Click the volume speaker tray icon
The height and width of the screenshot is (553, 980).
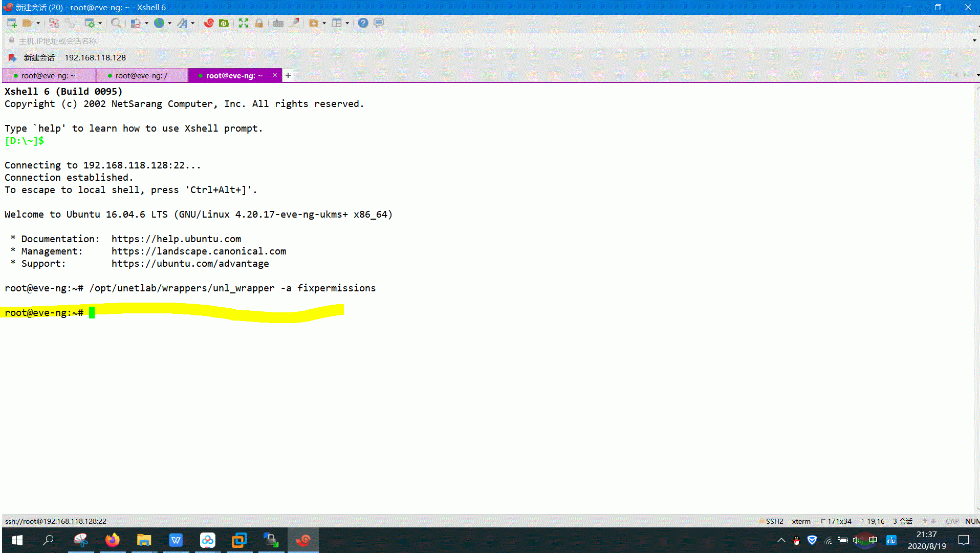[858, 540]
